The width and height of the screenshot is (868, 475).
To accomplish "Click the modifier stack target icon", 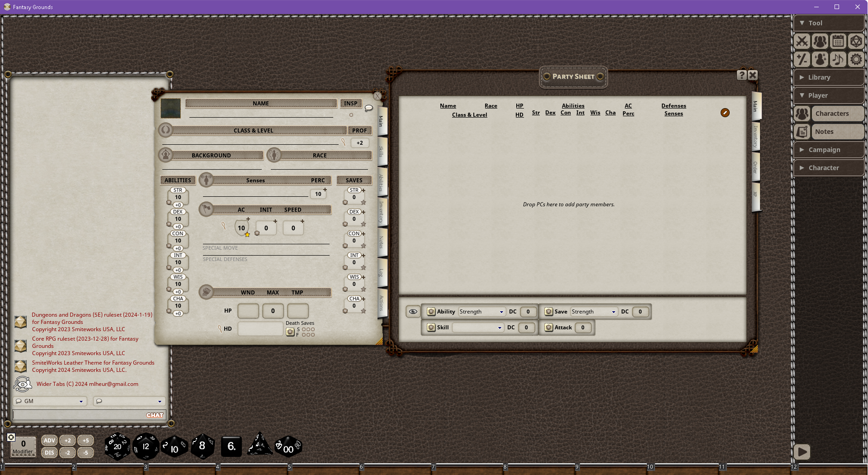I will coord(11,437).
